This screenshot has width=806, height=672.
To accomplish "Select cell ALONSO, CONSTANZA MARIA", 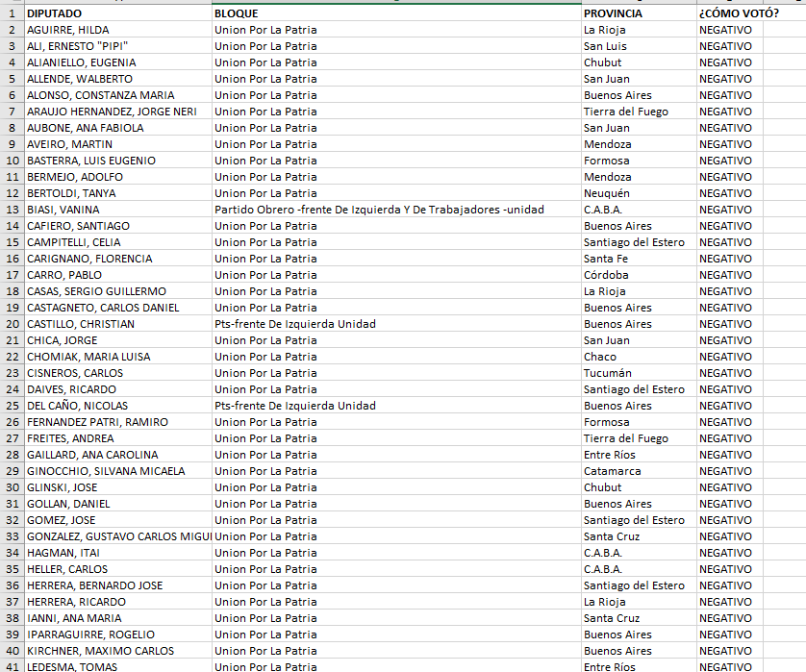I will [118, 95].
